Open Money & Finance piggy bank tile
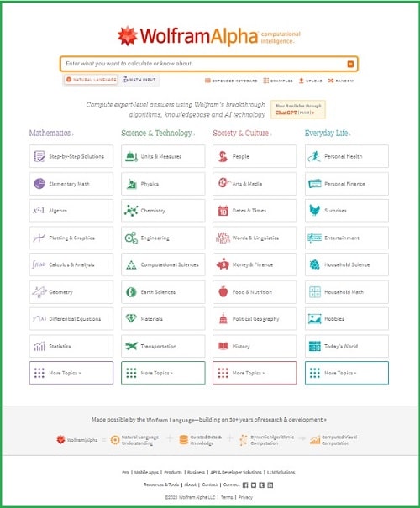This screenshot has width=420, height=508. 255,264
